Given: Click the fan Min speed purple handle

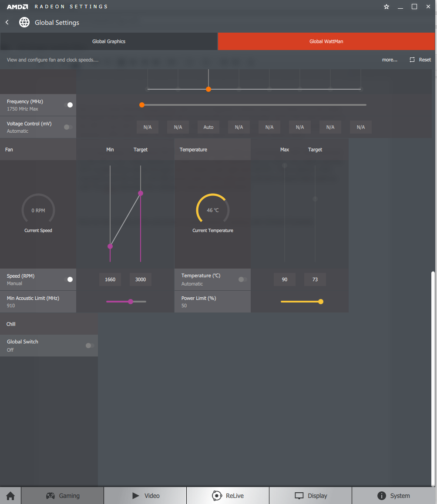Looking at the screenshot, I should (110, 246).
